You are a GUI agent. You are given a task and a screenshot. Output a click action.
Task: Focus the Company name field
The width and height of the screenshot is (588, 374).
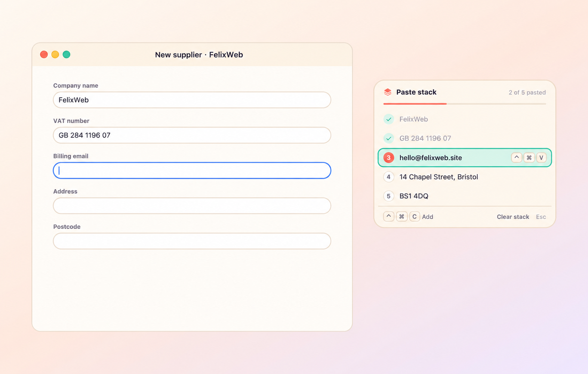pyautogui.click(x=192, y=100)
